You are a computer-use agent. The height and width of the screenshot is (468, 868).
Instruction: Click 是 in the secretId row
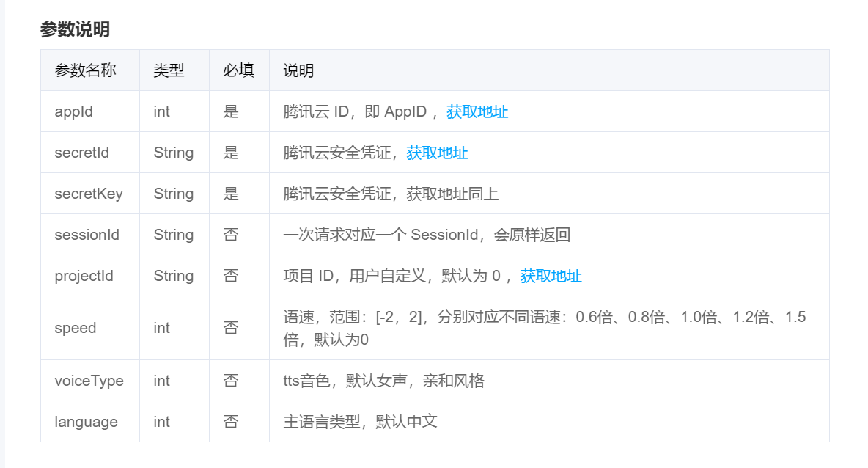[x=231, y=153]
